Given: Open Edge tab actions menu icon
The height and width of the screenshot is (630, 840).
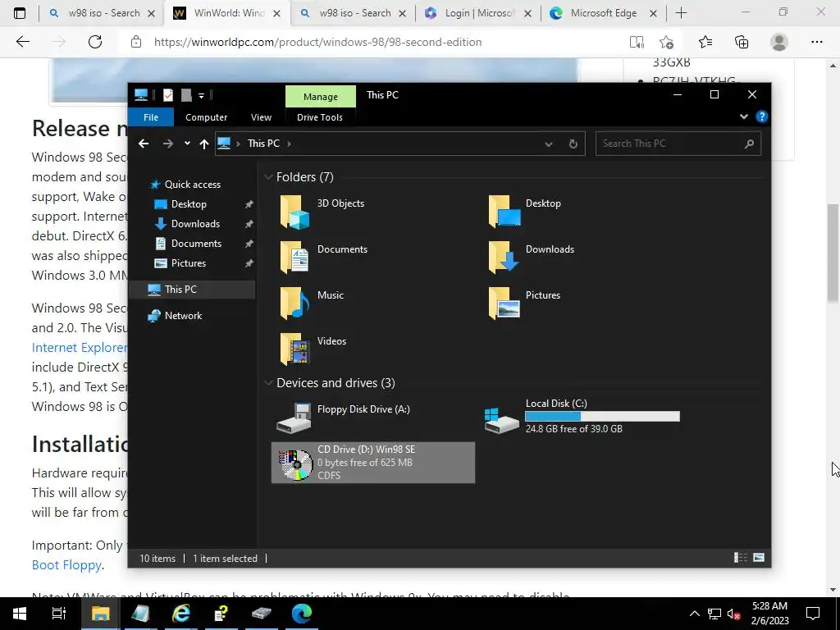Looking at the screenshot, I should click(x=20, y=13).
